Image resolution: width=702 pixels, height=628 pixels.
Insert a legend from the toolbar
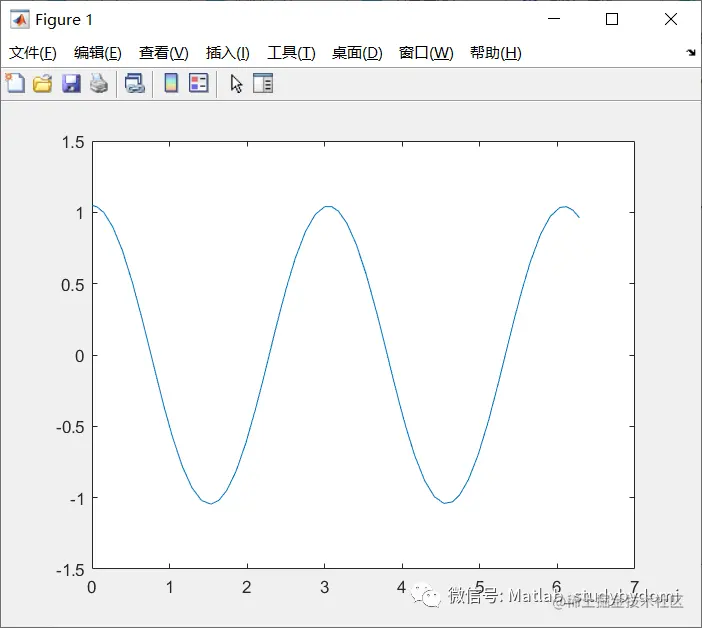[199, 83]
